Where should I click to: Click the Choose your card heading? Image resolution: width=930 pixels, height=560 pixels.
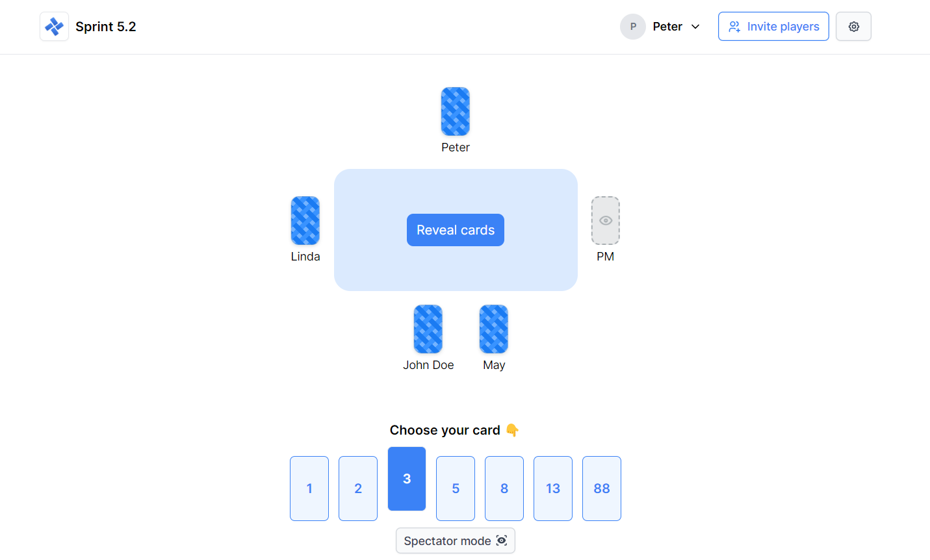pos(455,429)
